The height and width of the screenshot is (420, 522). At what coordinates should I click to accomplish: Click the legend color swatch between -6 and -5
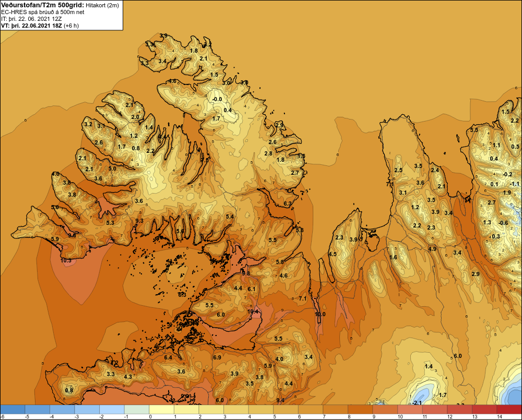(x=13, y=410)
